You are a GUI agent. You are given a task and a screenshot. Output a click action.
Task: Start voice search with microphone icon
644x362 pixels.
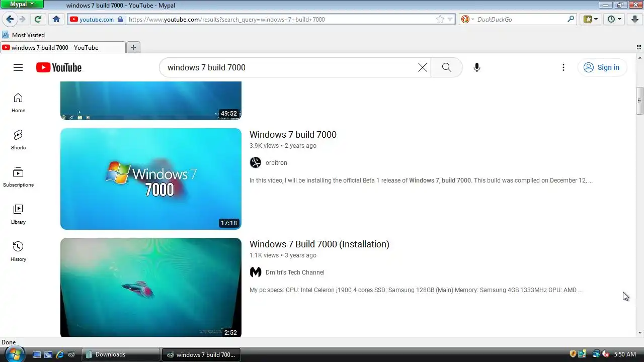pos(477,67)
